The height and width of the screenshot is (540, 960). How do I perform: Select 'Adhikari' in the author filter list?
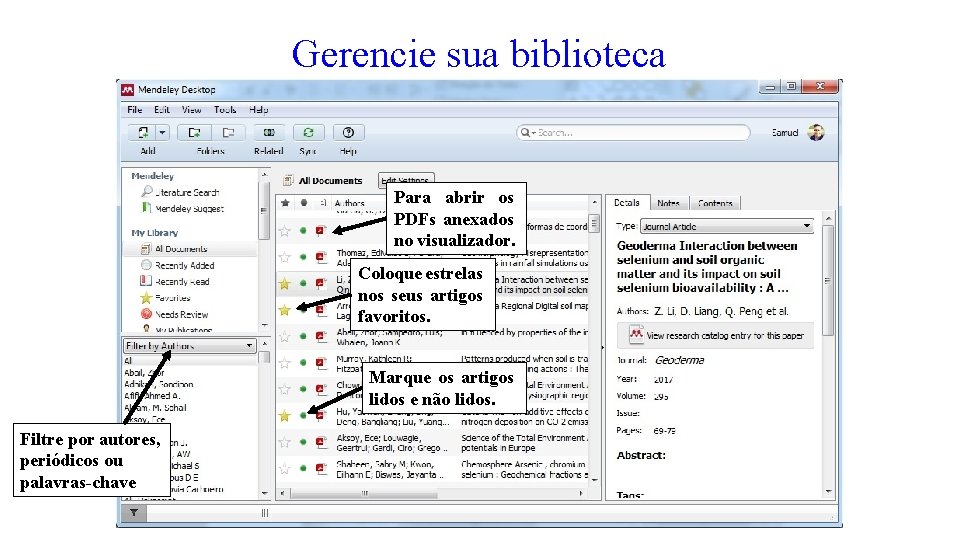tap(159, 384)
